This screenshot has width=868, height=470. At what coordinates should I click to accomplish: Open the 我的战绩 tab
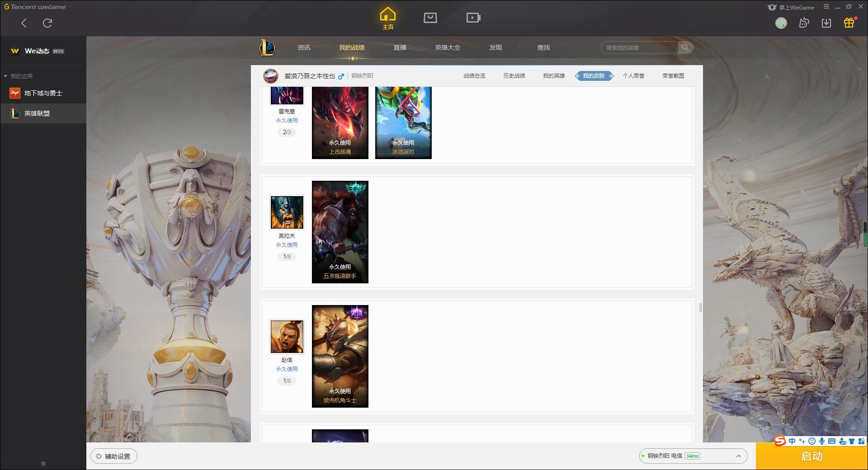point(352,47)
